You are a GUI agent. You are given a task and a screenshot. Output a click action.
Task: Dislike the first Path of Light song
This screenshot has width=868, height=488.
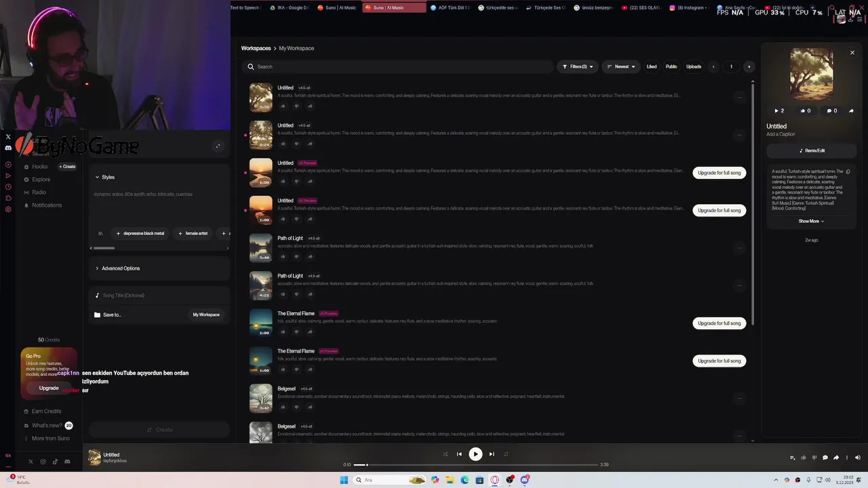(x=297, y=256)
